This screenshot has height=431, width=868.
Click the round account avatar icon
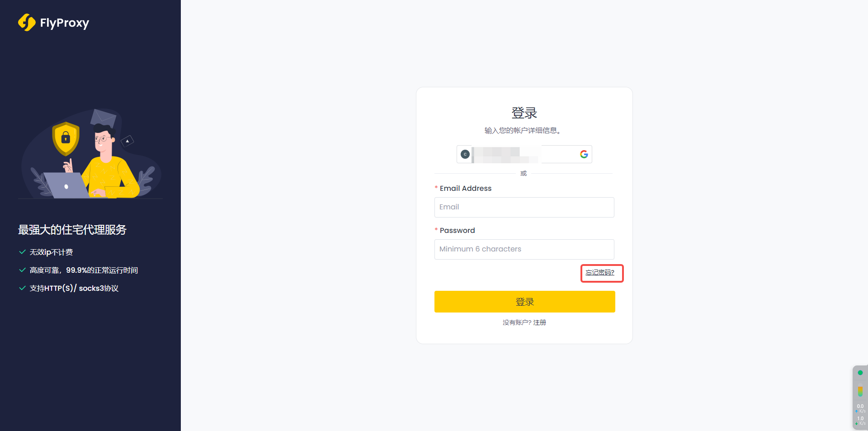point(465,154)
